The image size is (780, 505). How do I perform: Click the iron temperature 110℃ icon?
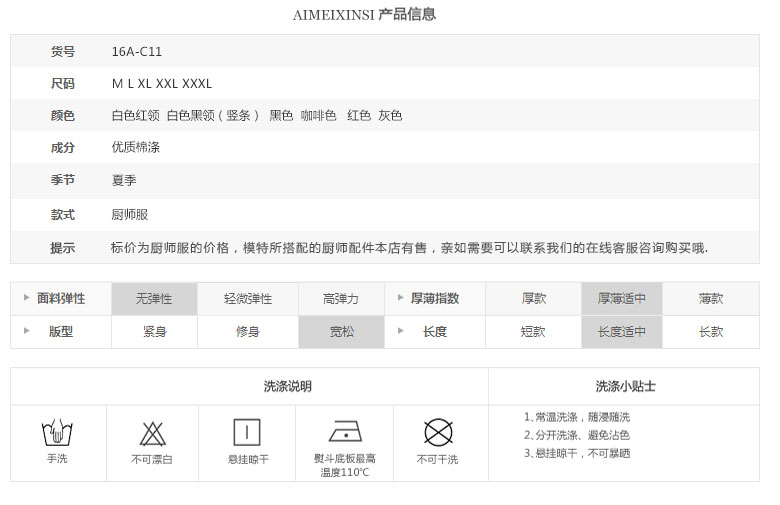click(345, 431)
